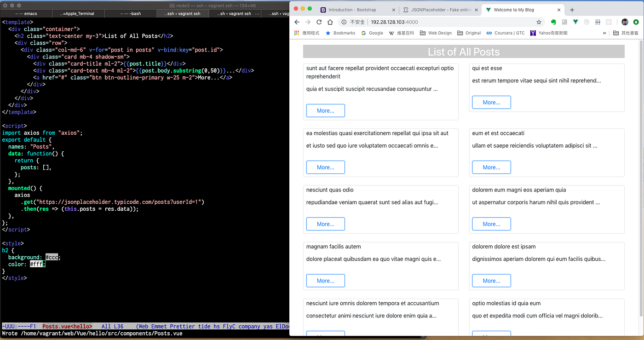Click the home icon in the browser toolbar

(330, 22)
